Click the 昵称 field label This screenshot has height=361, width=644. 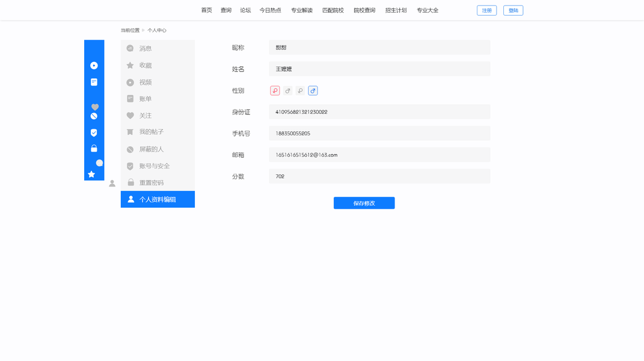click(238, 48)
